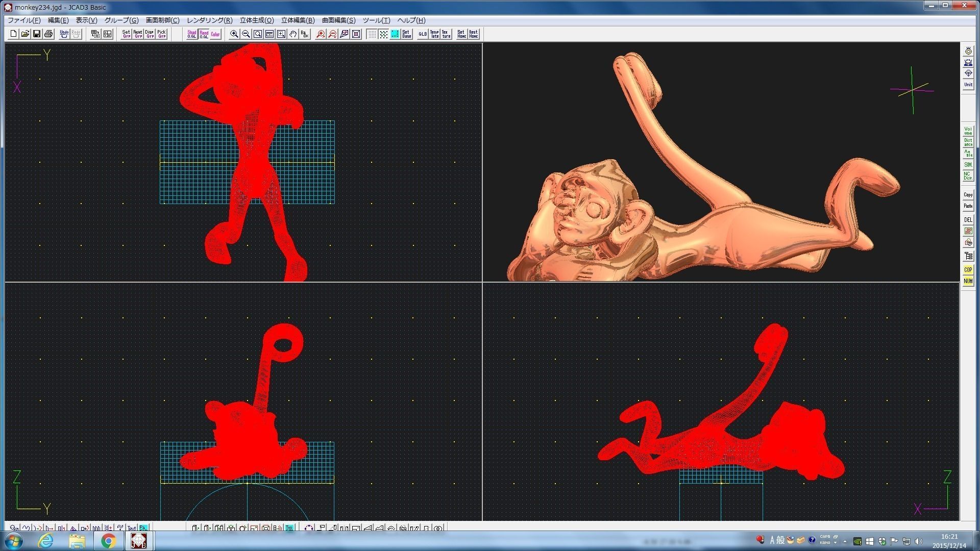Click the Pick Grp toolbar button
This screenshot has width=980, height=551.
[161, 34]
